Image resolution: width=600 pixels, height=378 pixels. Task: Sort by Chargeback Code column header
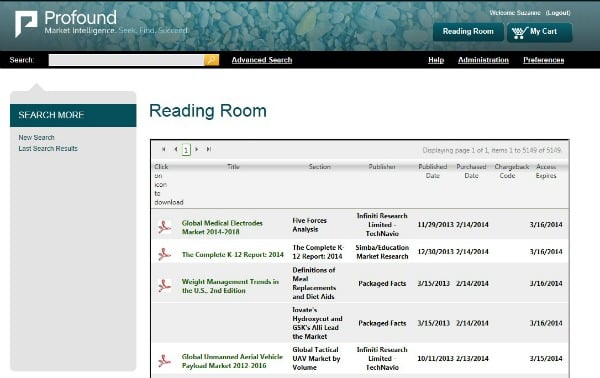click(x=511, y=171)
